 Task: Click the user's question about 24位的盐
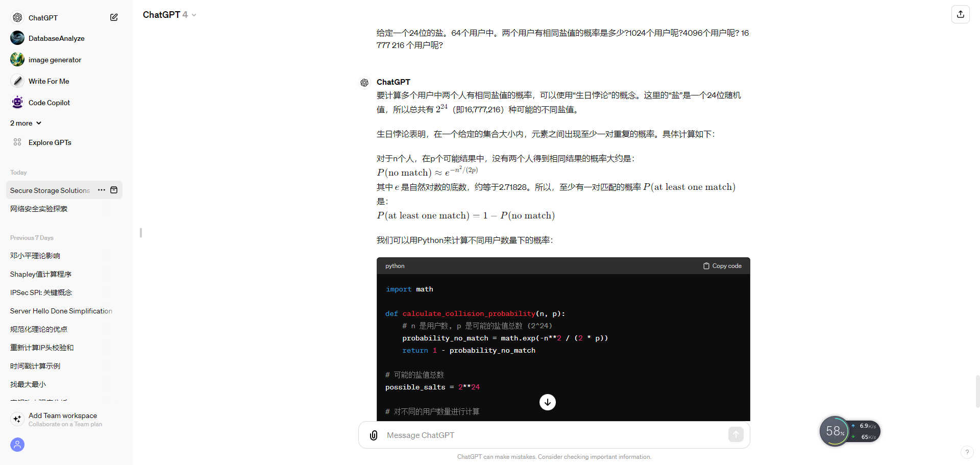[563, 39]
